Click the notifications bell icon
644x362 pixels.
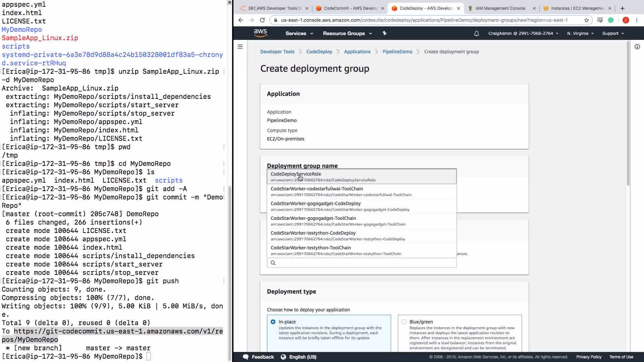tap(476, 34)
